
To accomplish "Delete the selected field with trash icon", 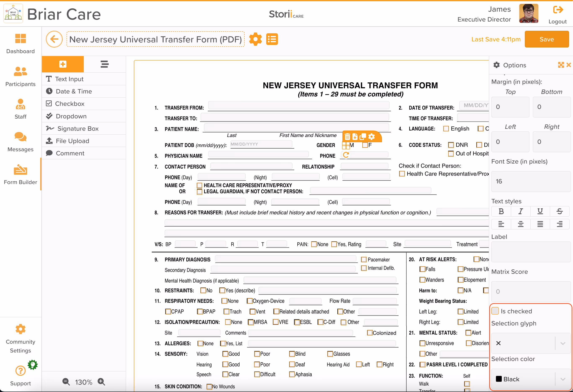I will pyautogui.click(x=347, y=136).
